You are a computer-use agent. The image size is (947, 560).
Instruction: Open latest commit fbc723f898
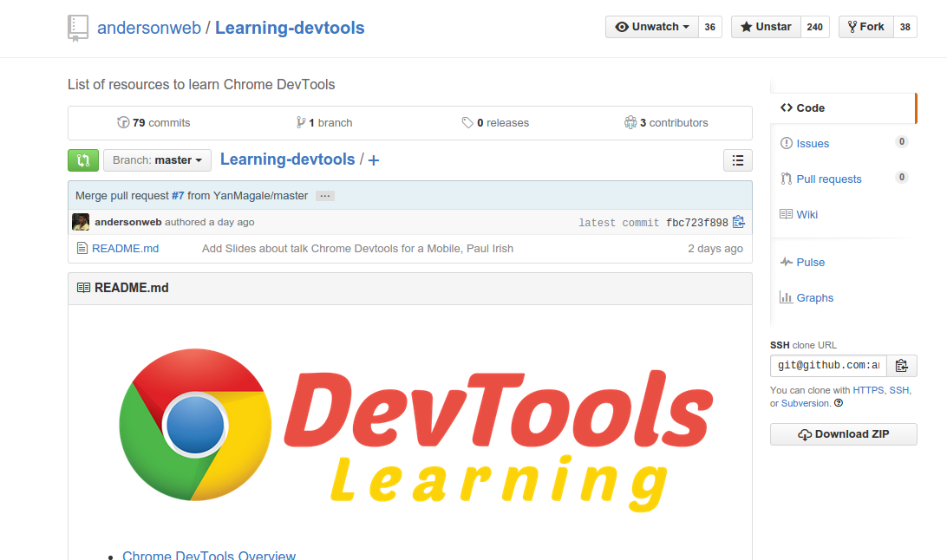click(x=697, y=223)
